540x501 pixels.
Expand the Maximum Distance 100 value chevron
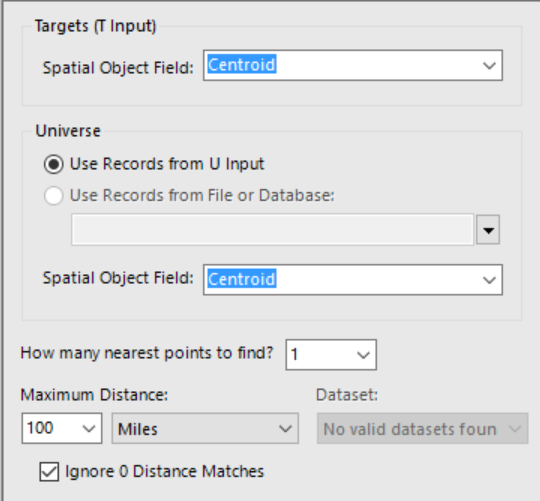pos(89,428)
